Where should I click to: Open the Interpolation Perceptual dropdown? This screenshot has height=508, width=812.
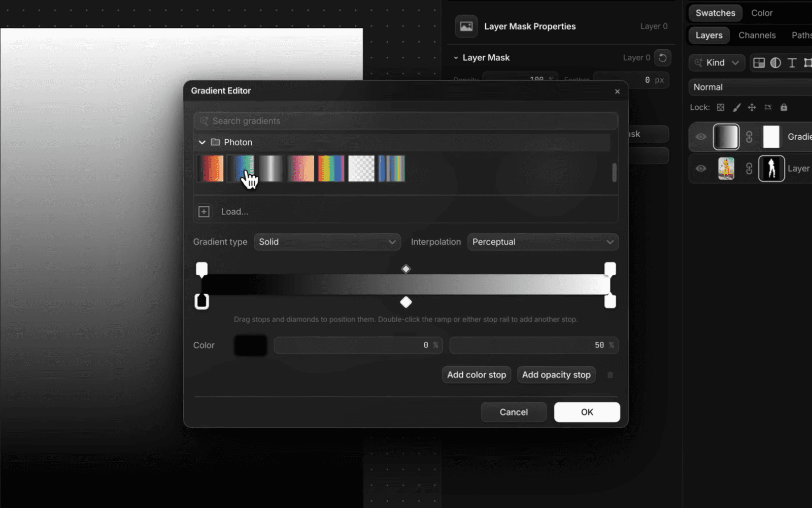click(x=543, y=242)
